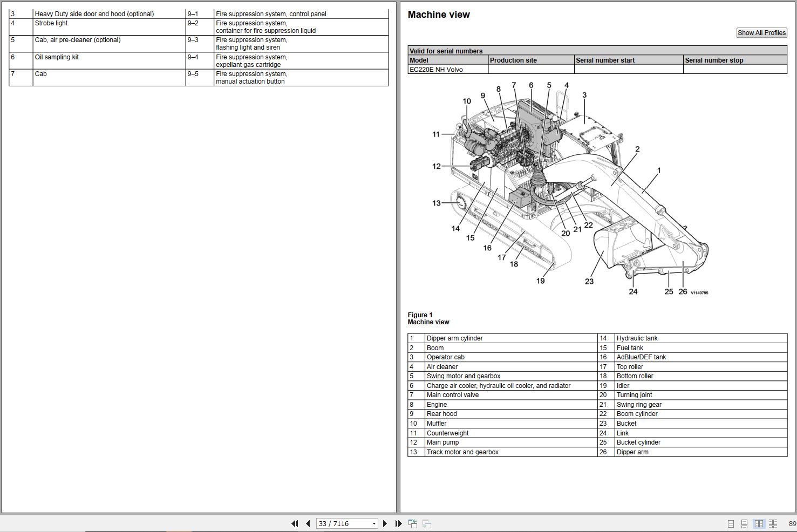The image size is (797, 532).
Task: Click the Strobe light entry in left table
Action: 51,23
